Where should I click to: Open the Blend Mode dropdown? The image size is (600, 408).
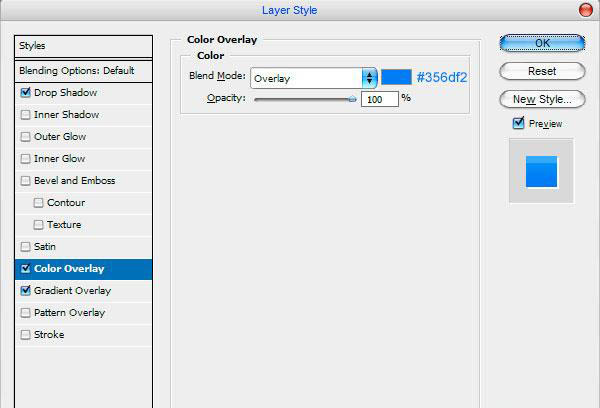[x=314, y=78]
